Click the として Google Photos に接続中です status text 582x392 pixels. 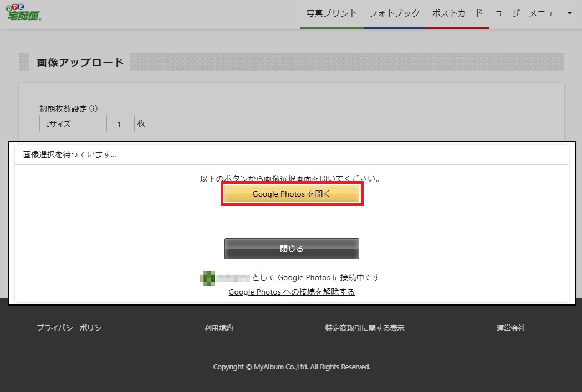316,277
